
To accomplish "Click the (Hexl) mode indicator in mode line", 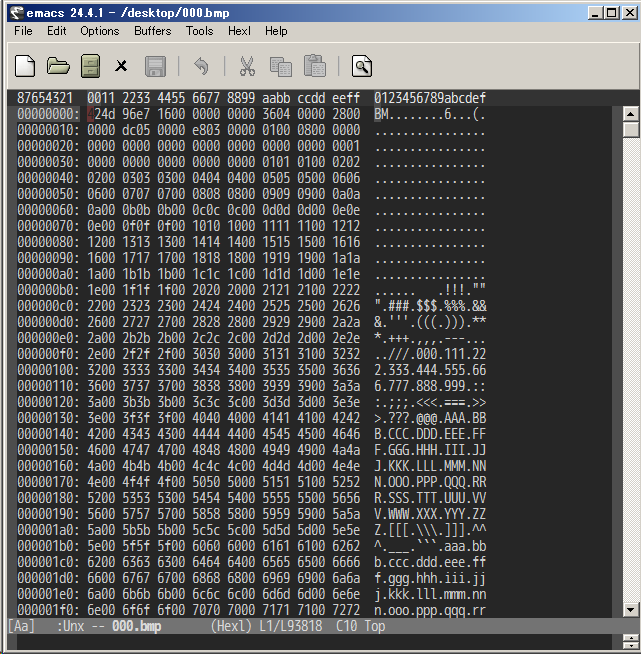I will 232,625.
